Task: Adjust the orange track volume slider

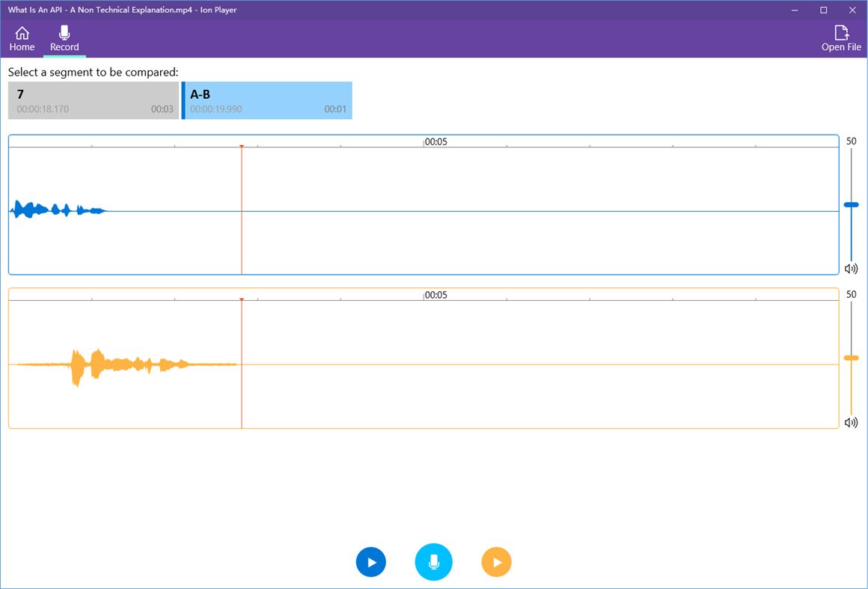Action: point(851,358)
